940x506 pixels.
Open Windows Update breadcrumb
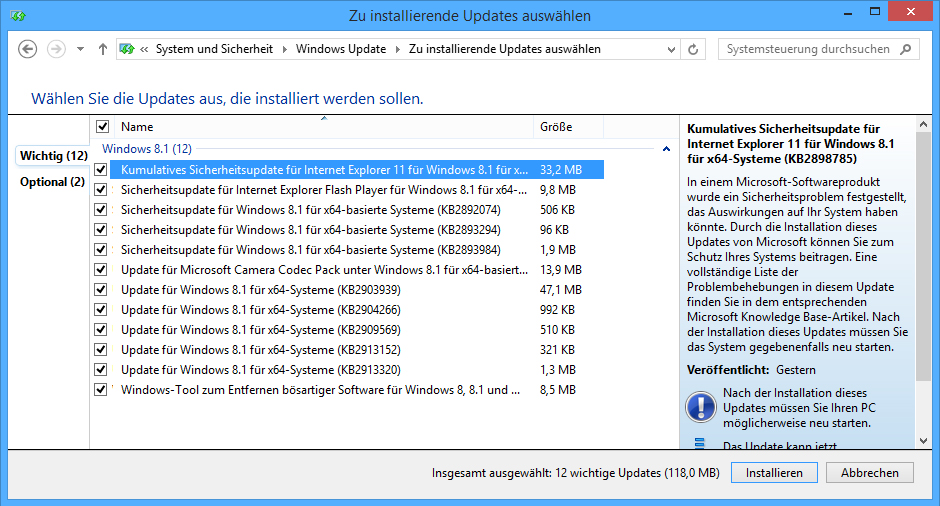click(x=341, y=49)
